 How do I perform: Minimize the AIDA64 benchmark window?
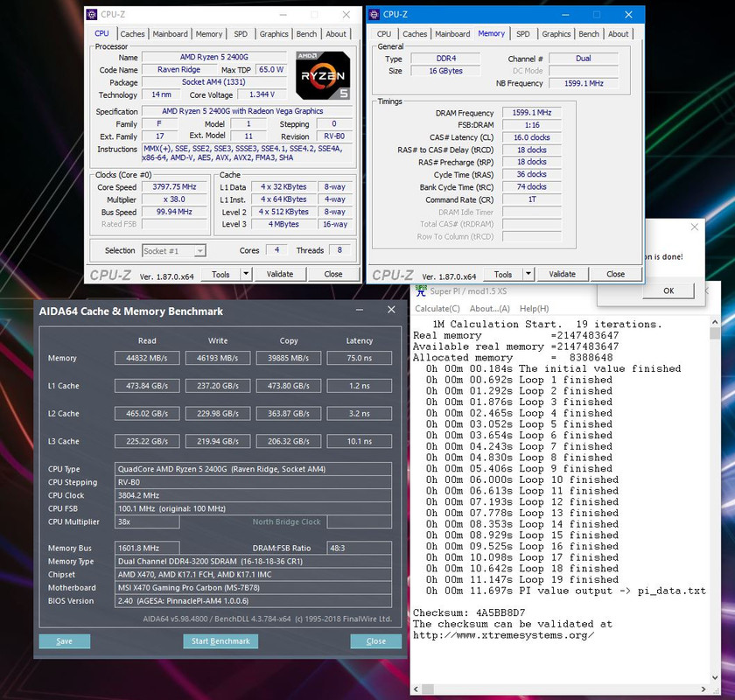[x=360, y=310]
